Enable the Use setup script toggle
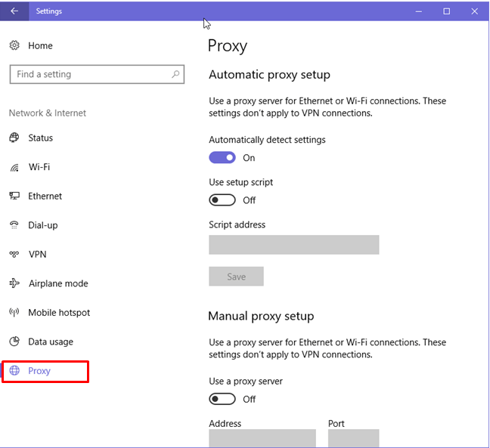 coord(222,199)
